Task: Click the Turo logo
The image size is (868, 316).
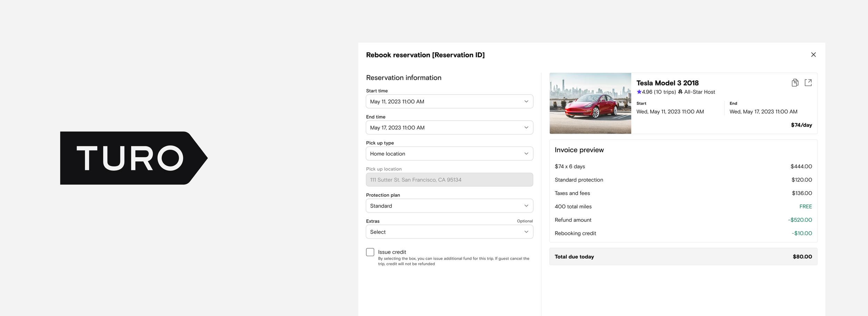Action: [x=134, y=158]
